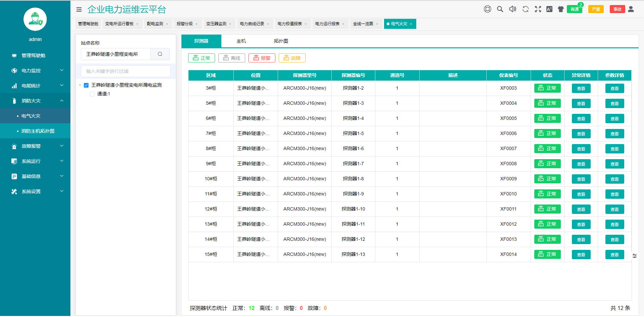Click the admin avatar logo
Image resolution: width=644 pixels, height=317 pixels.
pos(35,19)
